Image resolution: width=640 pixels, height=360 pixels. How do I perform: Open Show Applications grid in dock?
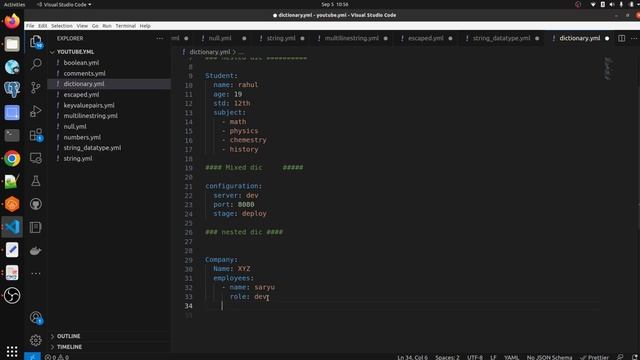pos(12,351)
